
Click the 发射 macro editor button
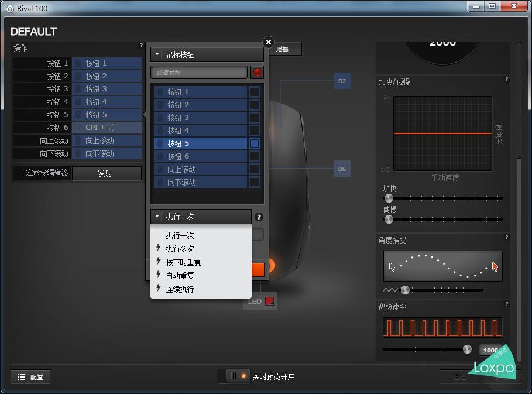[x=107, y=173]
